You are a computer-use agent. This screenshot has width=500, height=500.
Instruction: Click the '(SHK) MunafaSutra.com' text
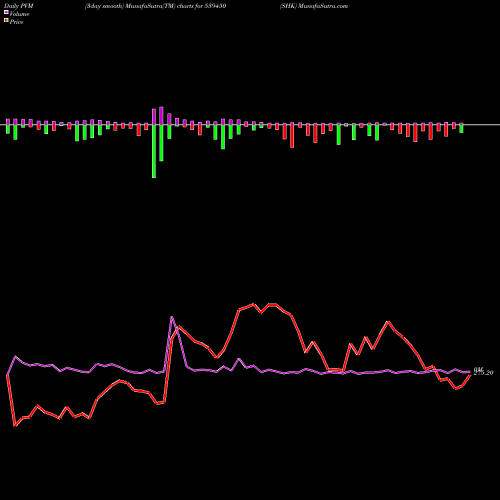(314, 6)
